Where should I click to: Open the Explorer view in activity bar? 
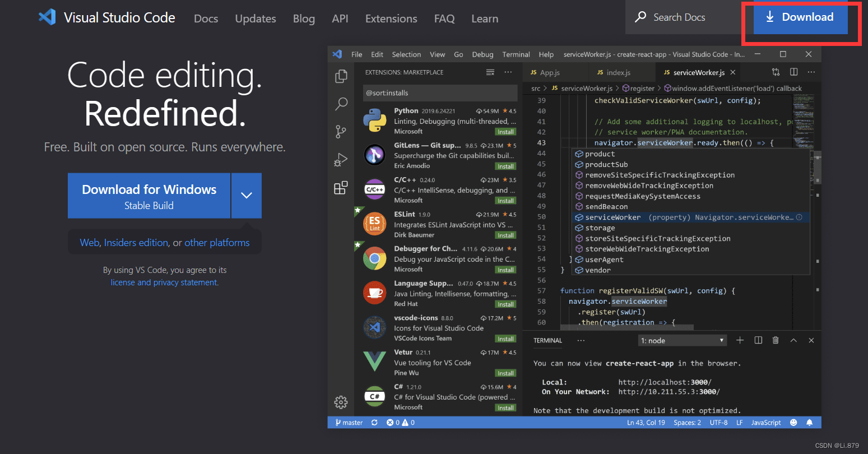point(341,76)
